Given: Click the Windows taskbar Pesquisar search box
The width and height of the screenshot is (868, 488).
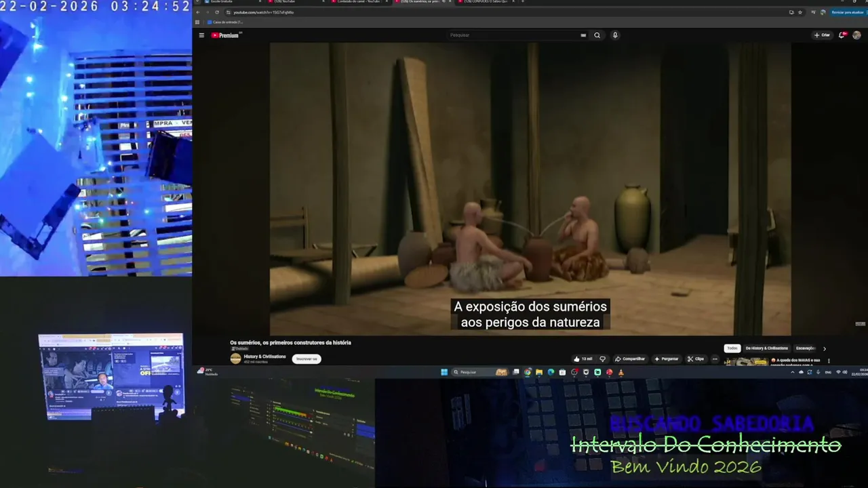Looking at the screenshot, I should click(480, 372).
